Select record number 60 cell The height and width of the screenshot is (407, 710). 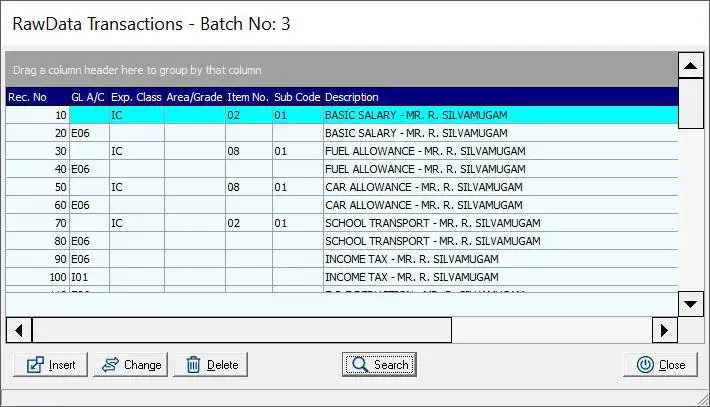tap(38, 205)
